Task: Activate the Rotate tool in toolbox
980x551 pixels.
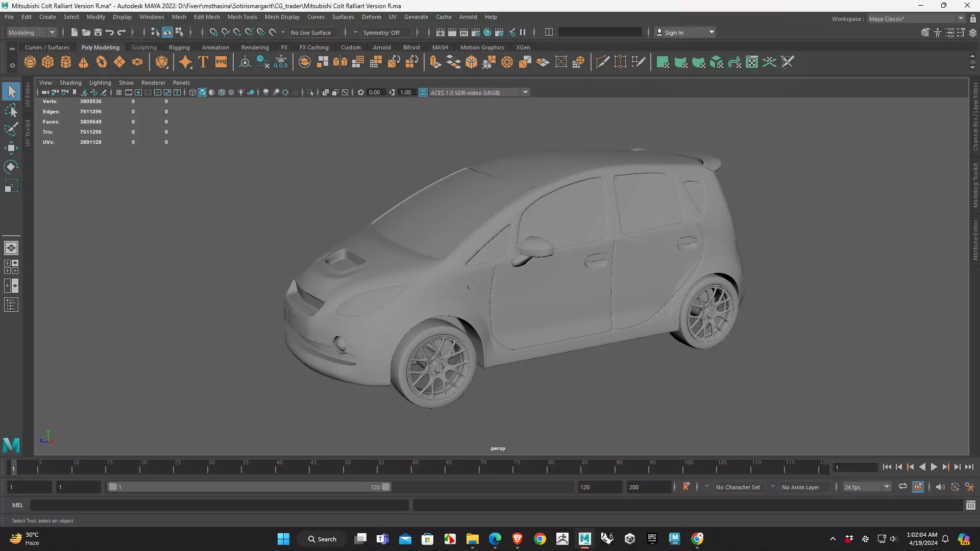Action: [x=11, y=167]
